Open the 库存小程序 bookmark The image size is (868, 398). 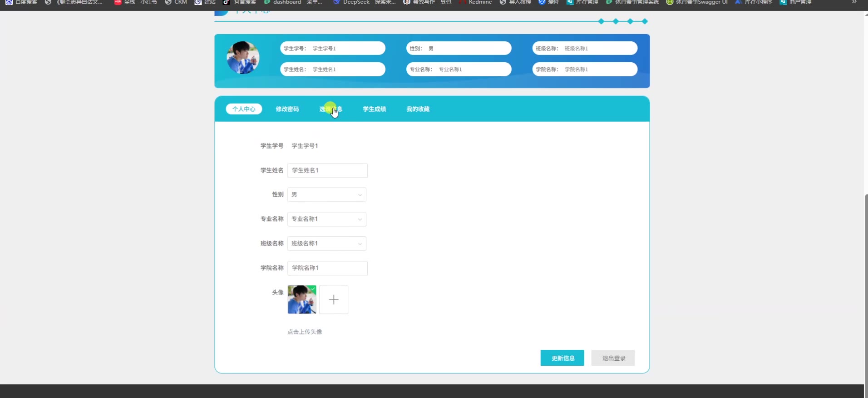point(754,2)
